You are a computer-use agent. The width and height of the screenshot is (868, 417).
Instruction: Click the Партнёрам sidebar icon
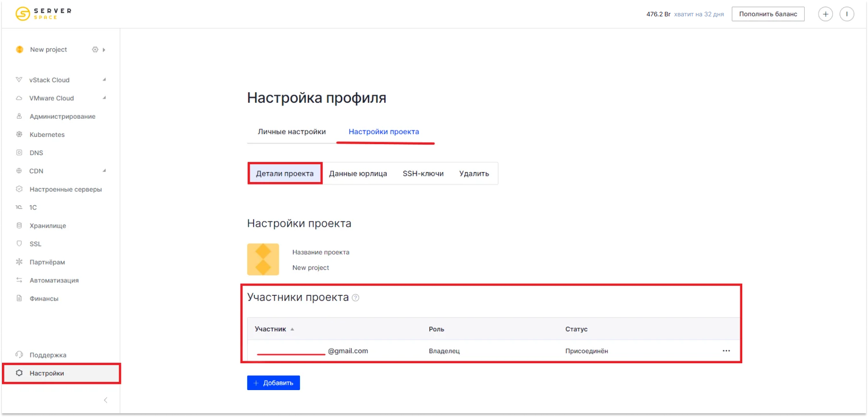pos(19,262)
